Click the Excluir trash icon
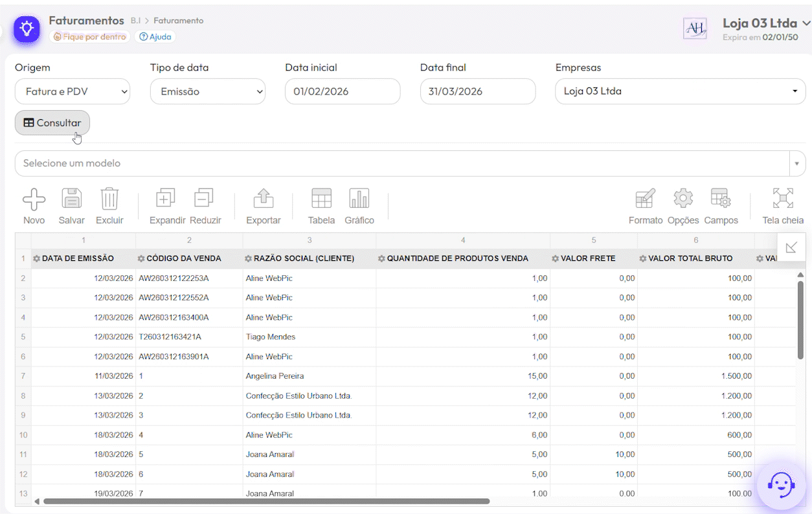Image resolution: width=812 pixels, height=514 pixels. pyautogui.click(x=109, y=199)
